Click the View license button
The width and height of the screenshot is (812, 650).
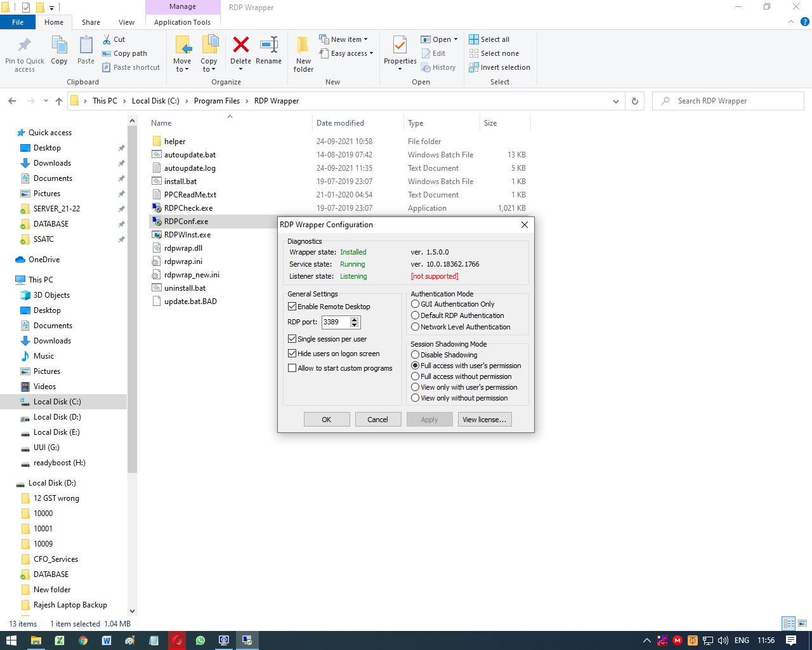coord(485,420)
